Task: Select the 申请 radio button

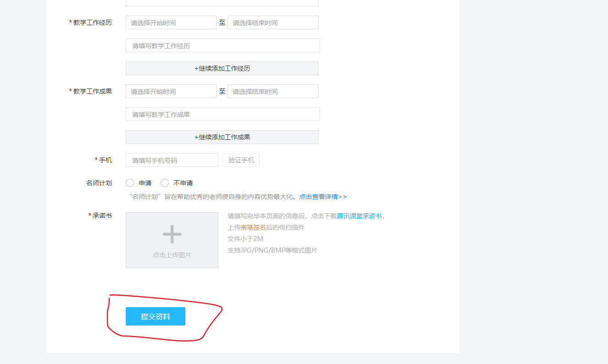Action: [x=130, y=183]
